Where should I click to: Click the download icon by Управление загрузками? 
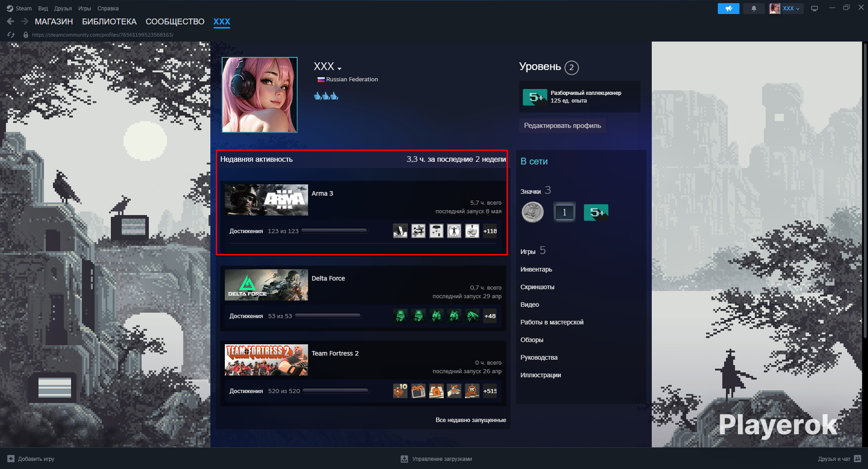(404, 459)
